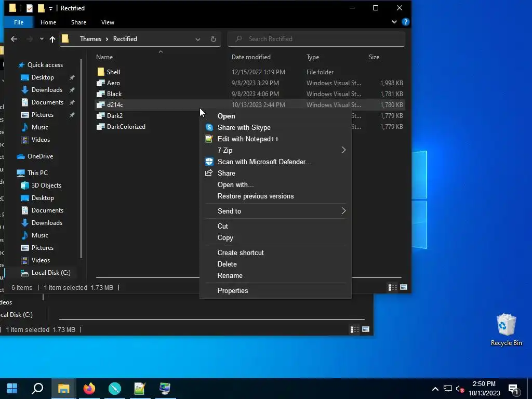Choose Share with Skype menu entry
The height and width of the screenshot is (399, 532).
275,128
